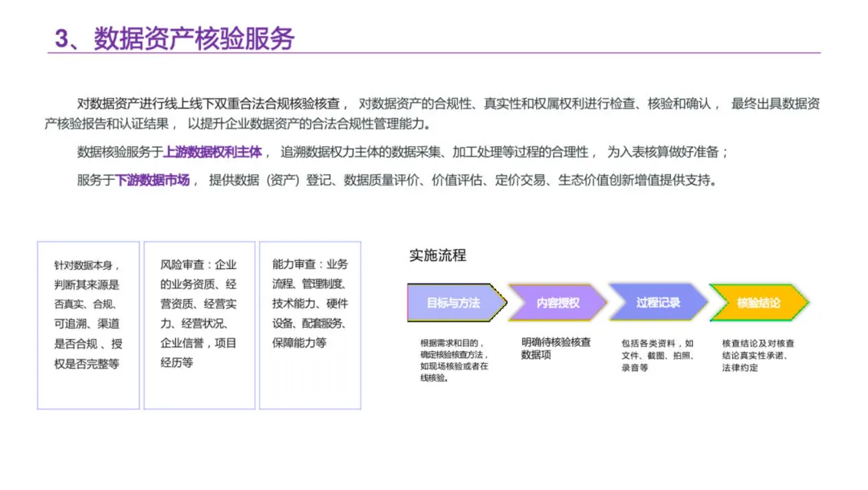868x490 pixels.
Task: Select the yellow 核验结论 arrow shape
Action: tap(759, 303)
